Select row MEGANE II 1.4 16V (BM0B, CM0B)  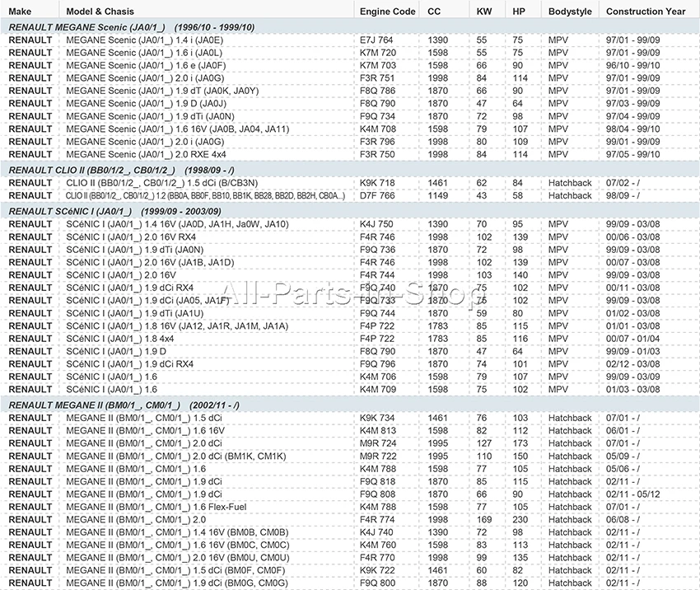[350, 532]
